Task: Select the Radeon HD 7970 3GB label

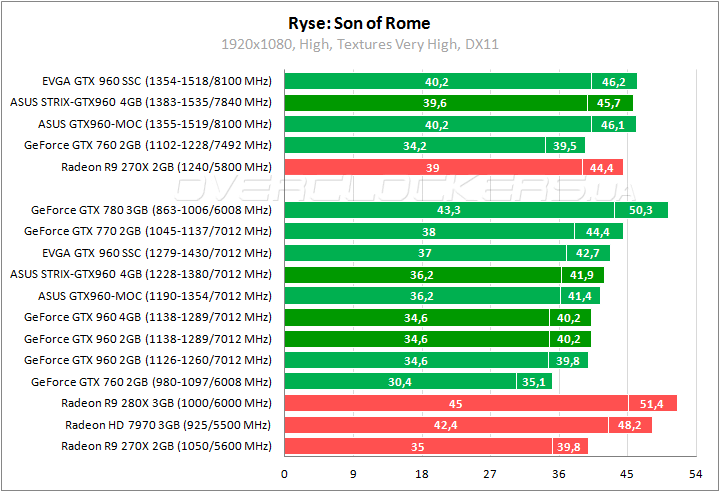Action: point(168,425)
